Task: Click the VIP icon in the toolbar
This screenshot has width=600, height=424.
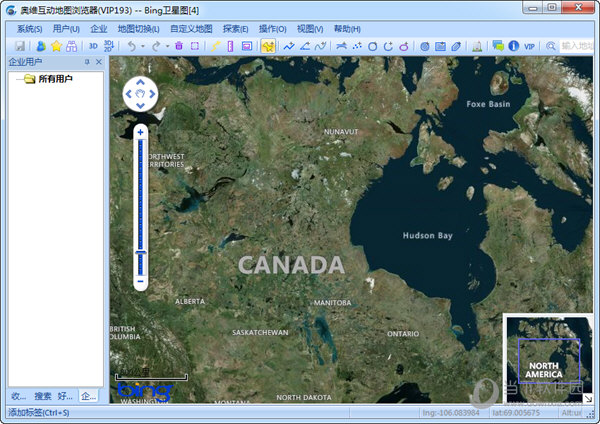Action: 530,46
